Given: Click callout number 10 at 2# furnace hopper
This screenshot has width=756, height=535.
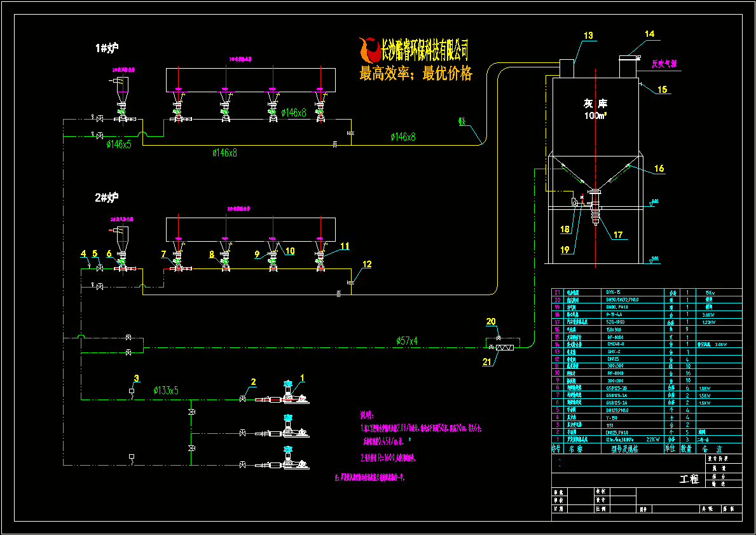Looking at the screenshot, I should point(290,251).
